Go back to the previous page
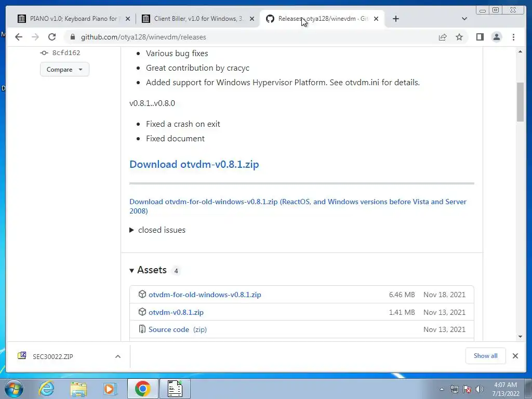The height and width of the screenshot is (399, 532). tap(19, 37)
